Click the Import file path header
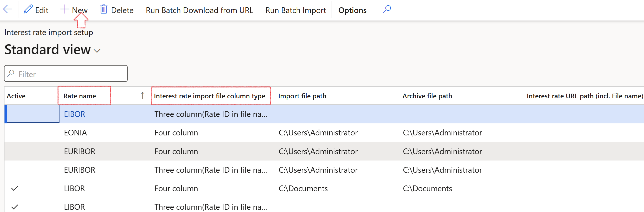This screenshot has height=212, width=644. point(302,96)
